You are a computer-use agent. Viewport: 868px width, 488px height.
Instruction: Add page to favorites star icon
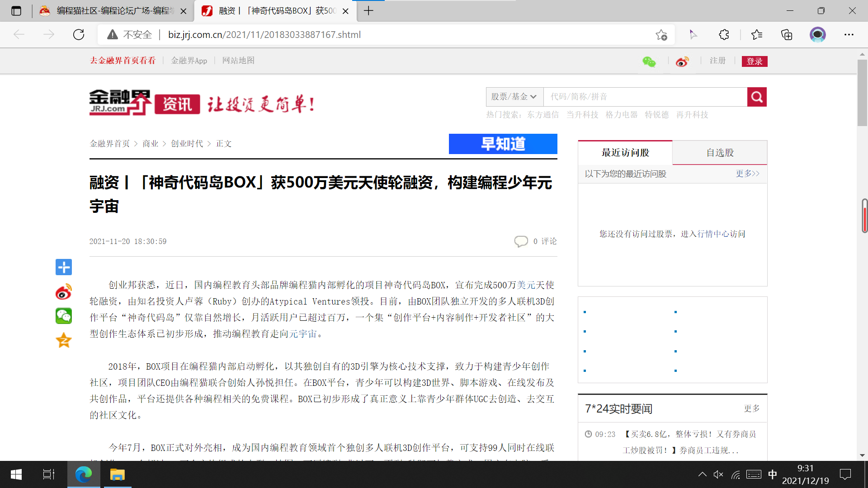pyautogui.click(x=661, y=35)
